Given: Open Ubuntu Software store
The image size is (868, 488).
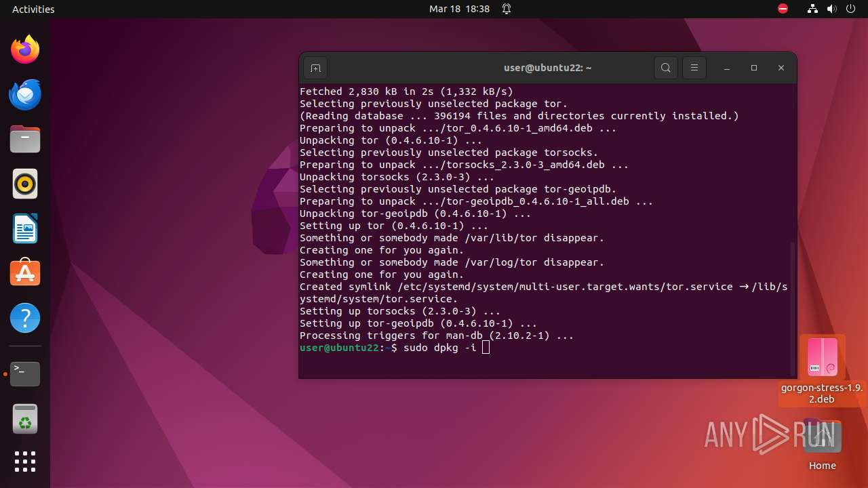Looking at the screenshot, I should (x=25, y=273).
